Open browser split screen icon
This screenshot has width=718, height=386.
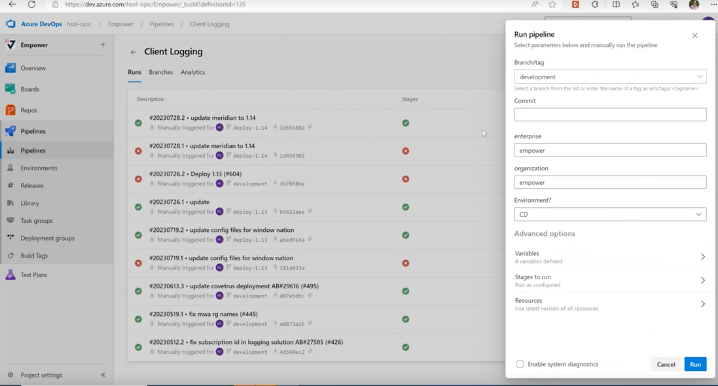point(616,5)
